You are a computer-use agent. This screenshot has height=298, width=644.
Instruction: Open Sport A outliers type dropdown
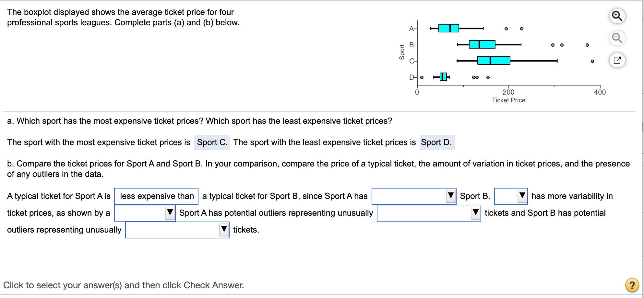click(x=428, y=213)
